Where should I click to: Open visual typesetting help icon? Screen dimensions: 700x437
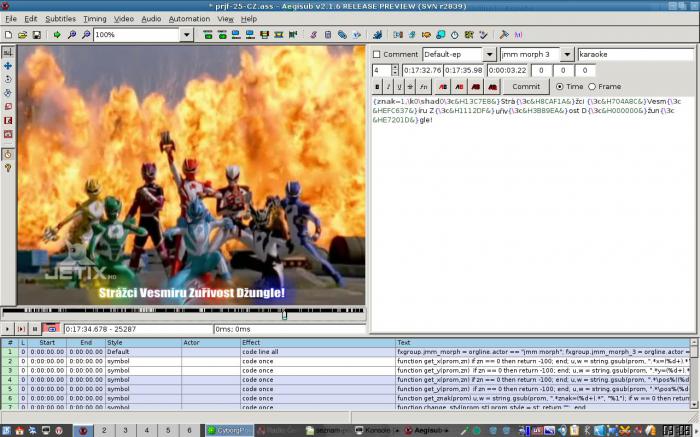[x=8, y=168]
